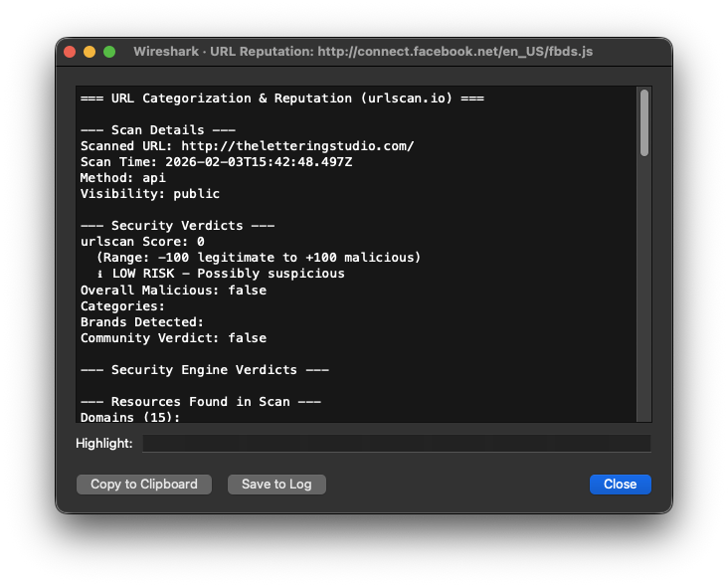Select the 'Community Verdict: false' line
Image resolution: width=728 pixels, height=587 pixels.
(x=174, y=338)
